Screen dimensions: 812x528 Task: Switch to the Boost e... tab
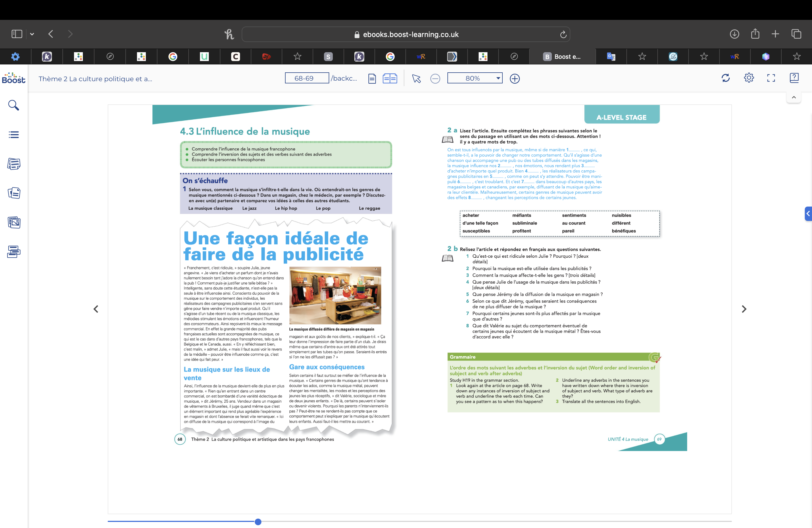[562, 57]
